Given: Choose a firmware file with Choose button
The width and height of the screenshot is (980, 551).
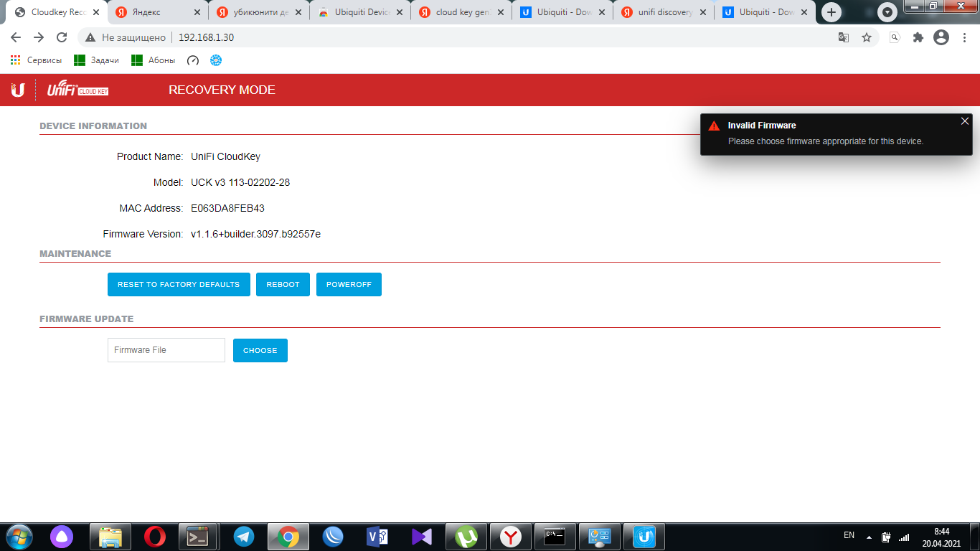Looking at the screenshot, I should point(260,351).
